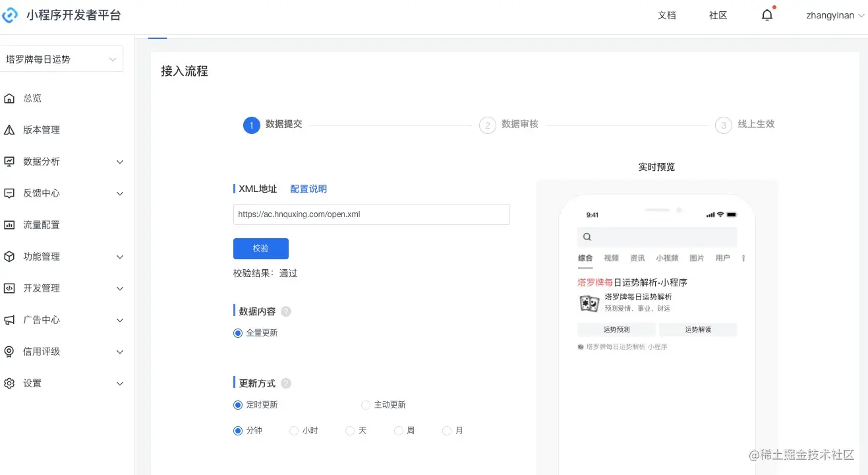This screenshot has width=868, height=475.
Task: Select the 主动更新 radio option
Action: [x=366, y=405]
